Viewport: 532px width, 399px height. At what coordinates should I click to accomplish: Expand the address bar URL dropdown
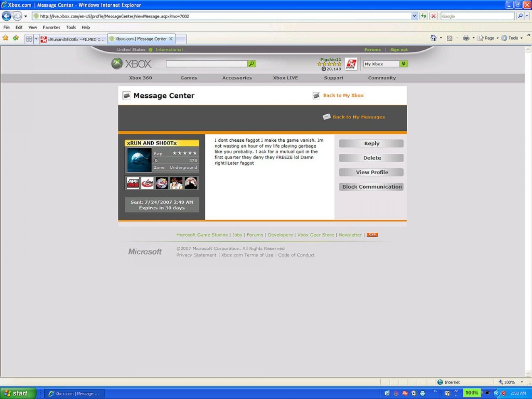(414, 16)
